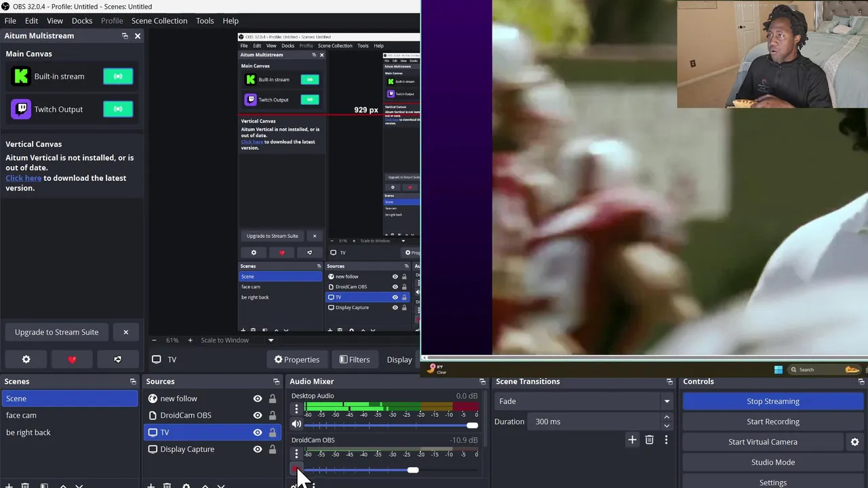Image resolution: width=868 pixels, height=488 pixels.
Task: Open Desktop Audio three-dot options menu
Action: pos(296,408)
